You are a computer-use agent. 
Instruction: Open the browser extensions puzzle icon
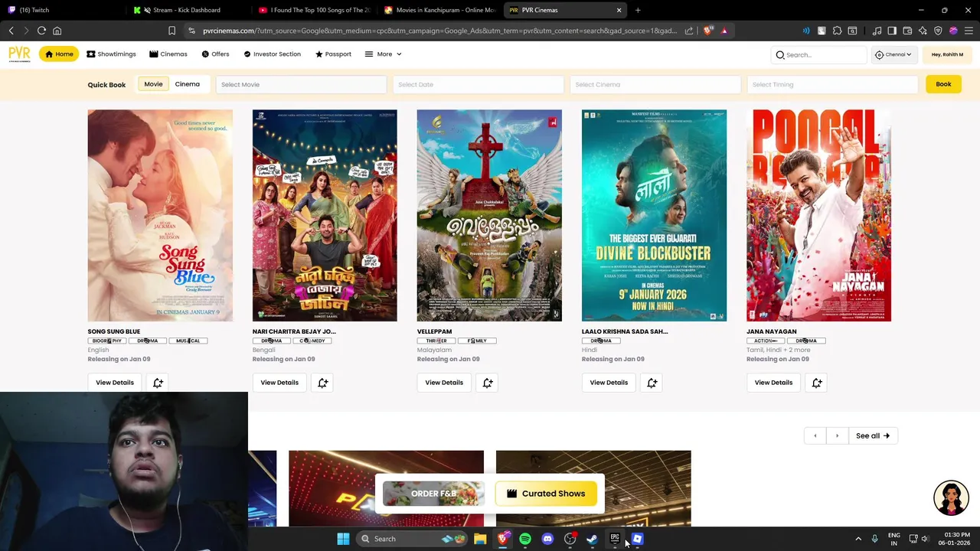[837, 31]
